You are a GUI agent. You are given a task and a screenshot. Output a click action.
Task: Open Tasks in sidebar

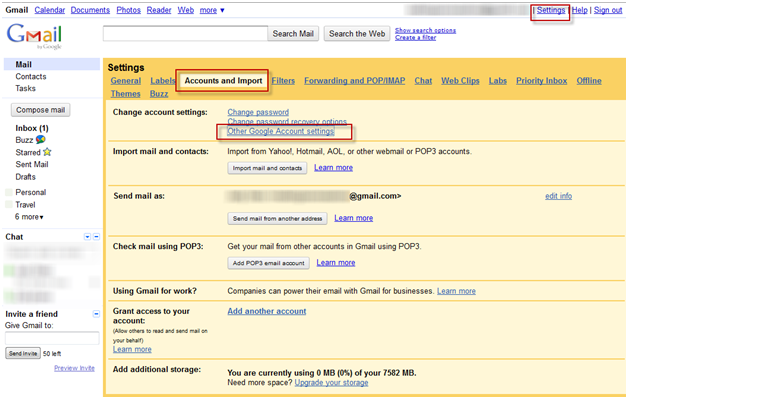pos(25,88)
